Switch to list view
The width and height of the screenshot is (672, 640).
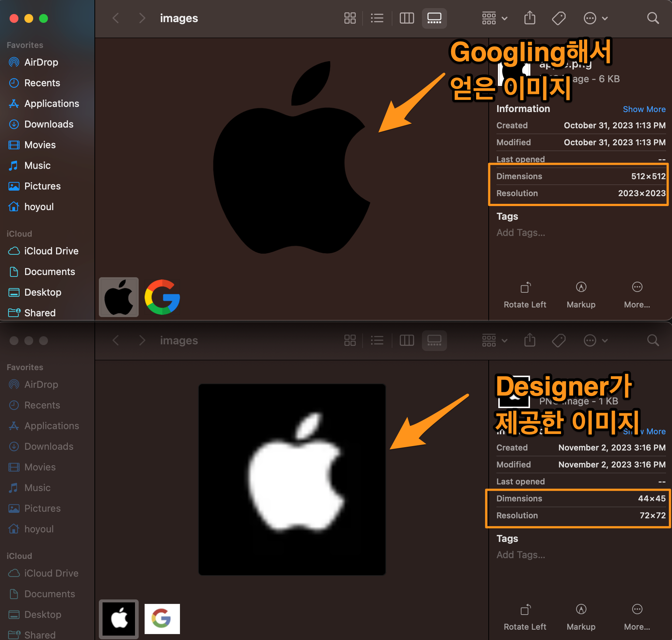coord(377,18)
